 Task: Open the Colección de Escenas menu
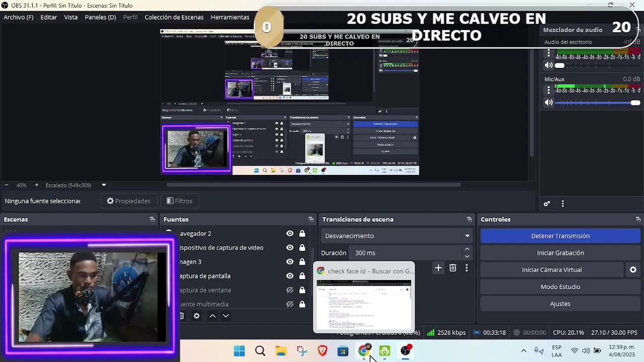(x=174, y=17)
